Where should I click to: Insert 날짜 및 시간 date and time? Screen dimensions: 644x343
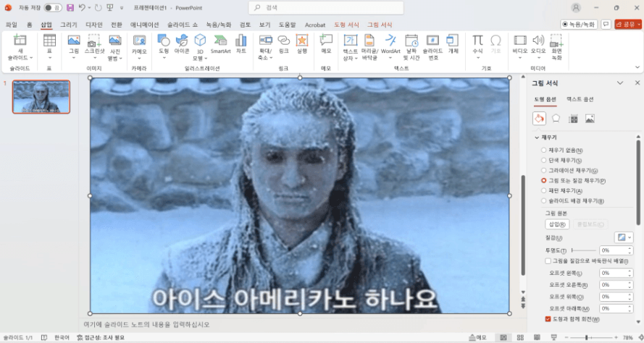coord(411,41)
